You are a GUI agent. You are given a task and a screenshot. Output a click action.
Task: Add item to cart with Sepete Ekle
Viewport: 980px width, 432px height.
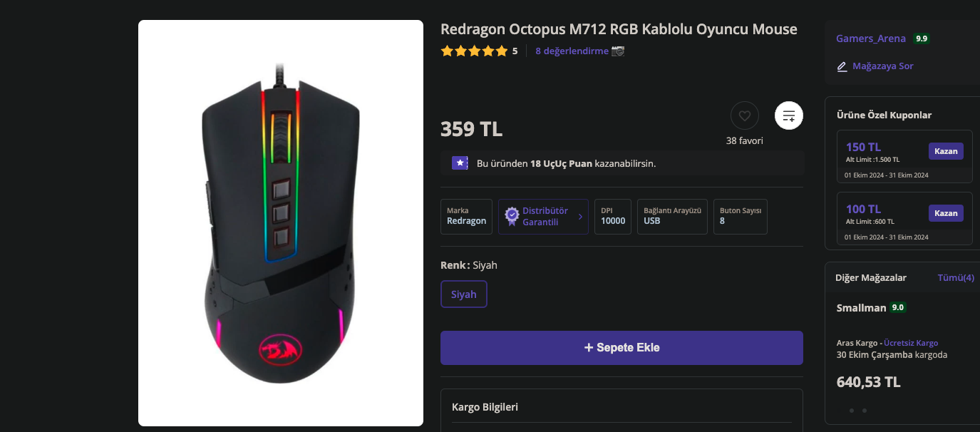(x=621, y=348)
